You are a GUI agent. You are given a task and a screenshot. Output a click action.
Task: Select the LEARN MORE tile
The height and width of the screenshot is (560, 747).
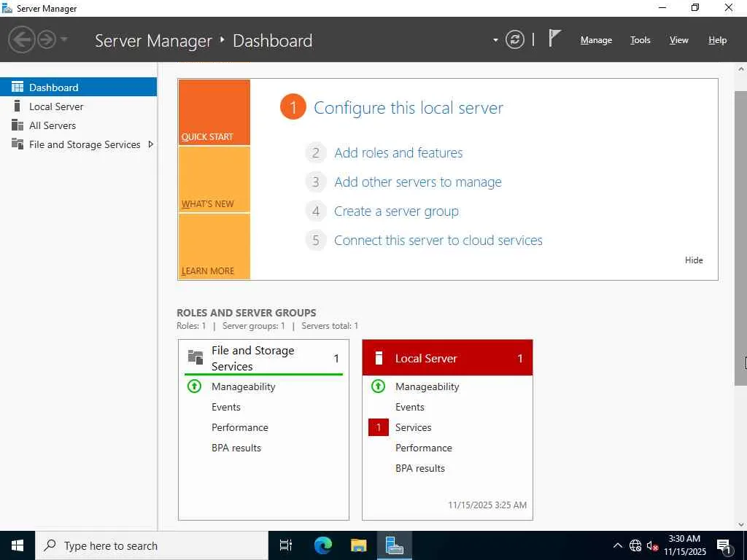coord(214,246)
